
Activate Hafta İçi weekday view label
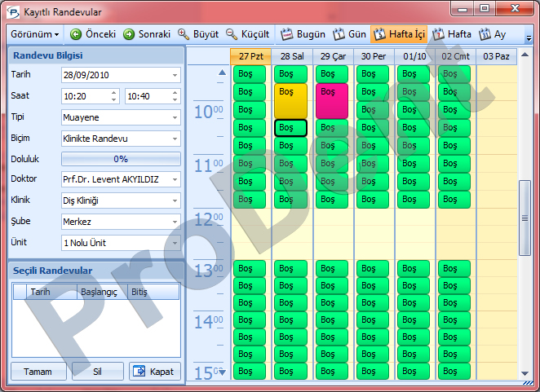(407, 34)
